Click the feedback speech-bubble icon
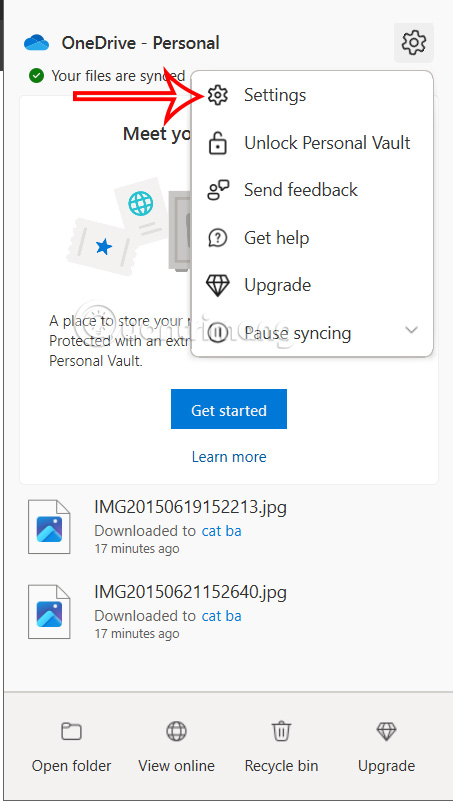Screen dimensions: 453x802 [x=218, y=190]
